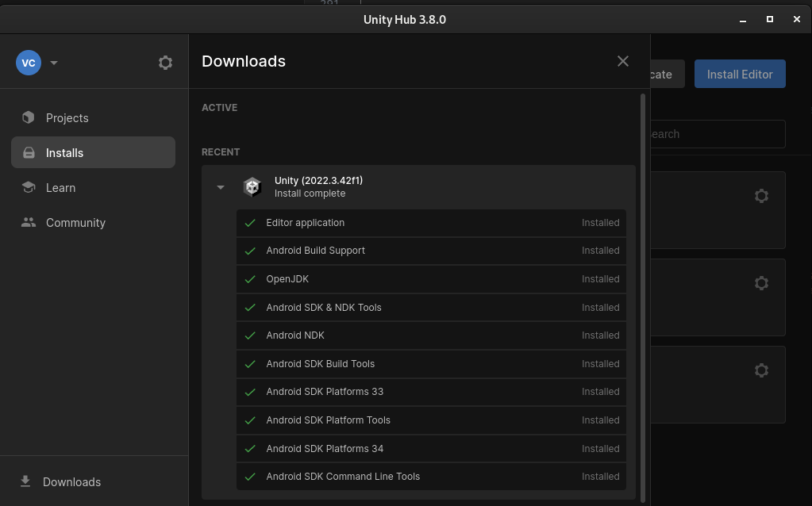Click the Downloads panel vertical scrollbar
Screen dimensions: 812x506
(643, 293)
